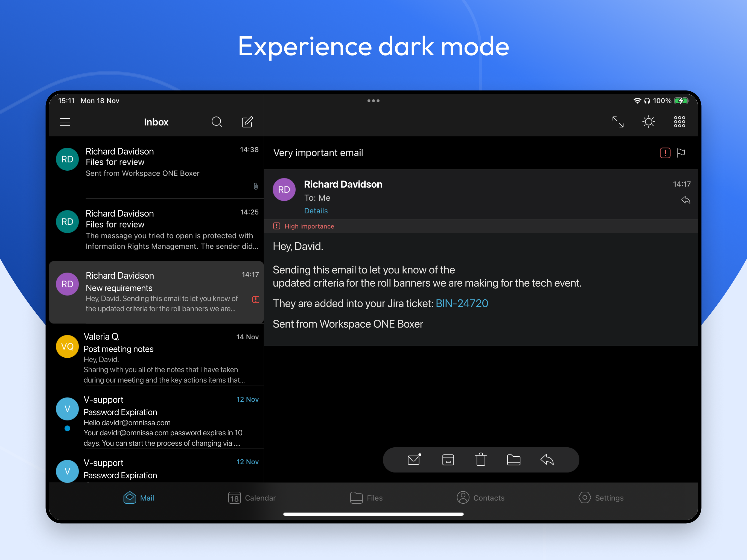Open the quick reply arrow below 14:17
The height and width of the screenshot is (560, 747).
[685, 200]
